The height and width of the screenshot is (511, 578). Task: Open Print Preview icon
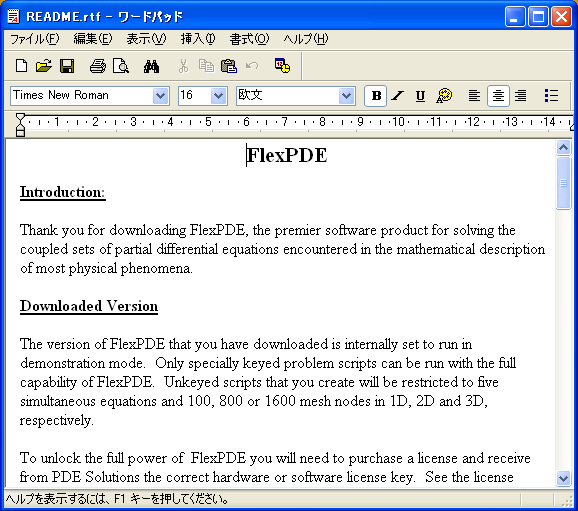click(121, 66)
